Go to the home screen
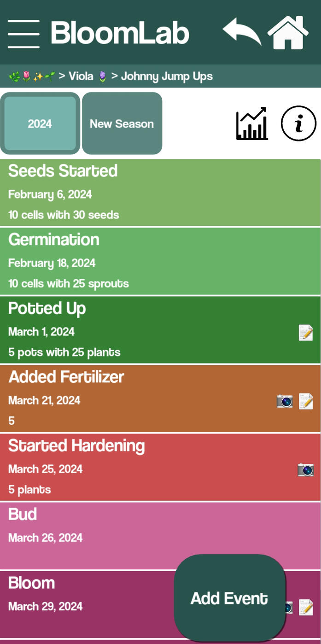Viewport: 321px width, 644px height. [x=288, y=33]
